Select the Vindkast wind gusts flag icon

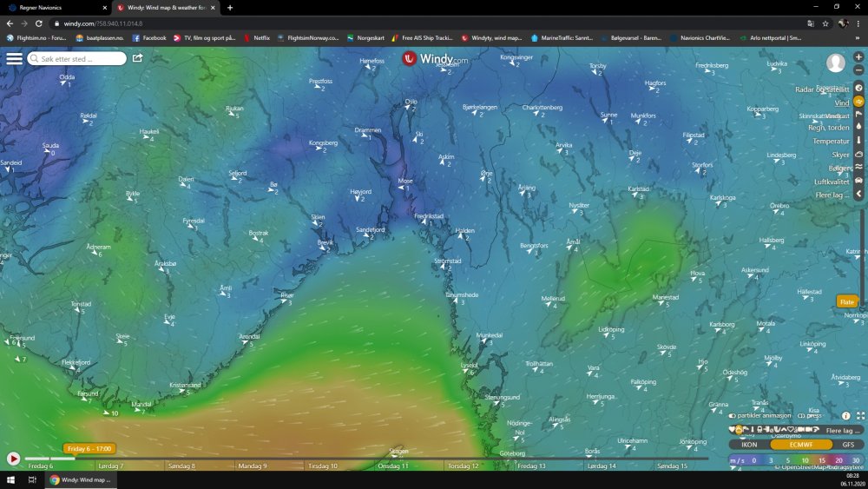858,115
